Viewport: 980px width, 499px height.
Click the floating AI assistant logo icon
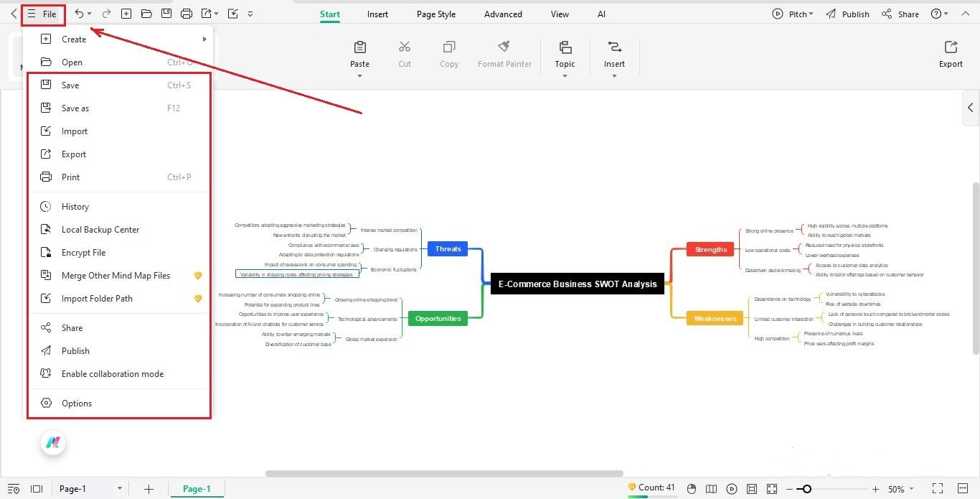tap(52, 443)
